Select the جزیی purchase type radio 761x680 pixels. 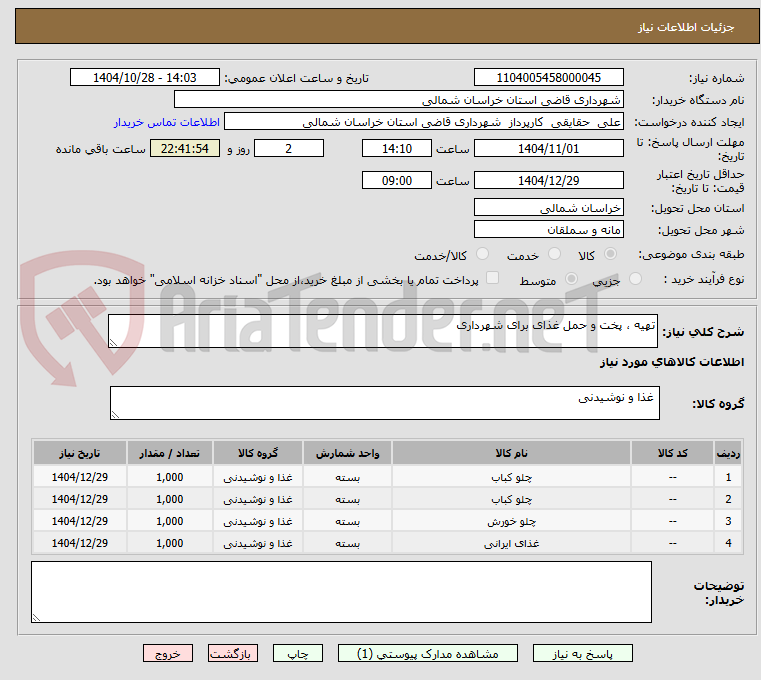coord(635,279)
